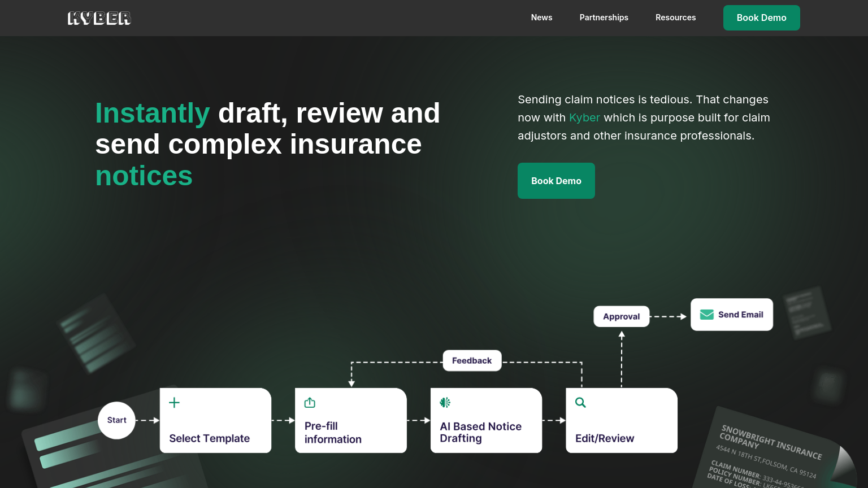Go to the Resources page
Screen dimensions: 868x488
pyautogui.click(x=675, y=18)
